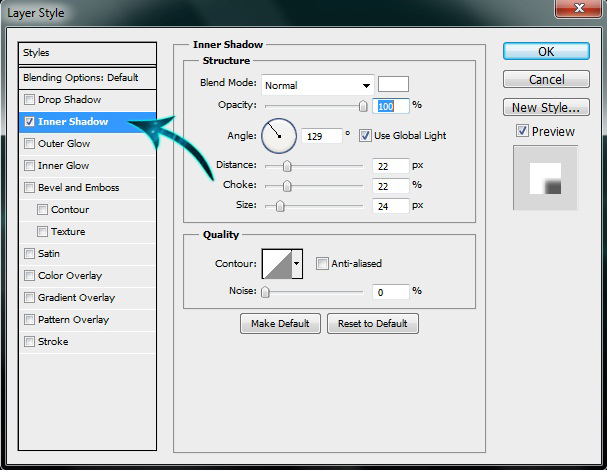Uncheck the Inner Shadow effect
The image size is (607, 470).
pos(30,122)
